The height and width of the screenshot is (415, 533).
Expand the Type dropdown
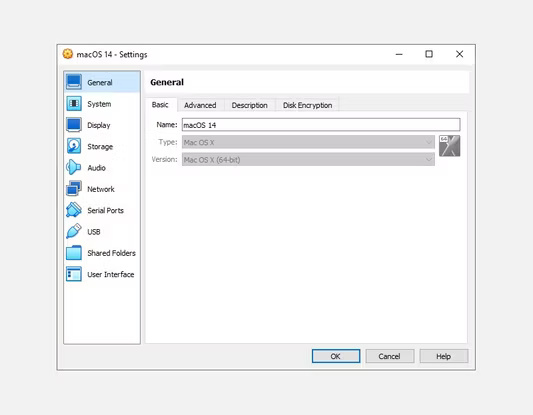[308, 142]
